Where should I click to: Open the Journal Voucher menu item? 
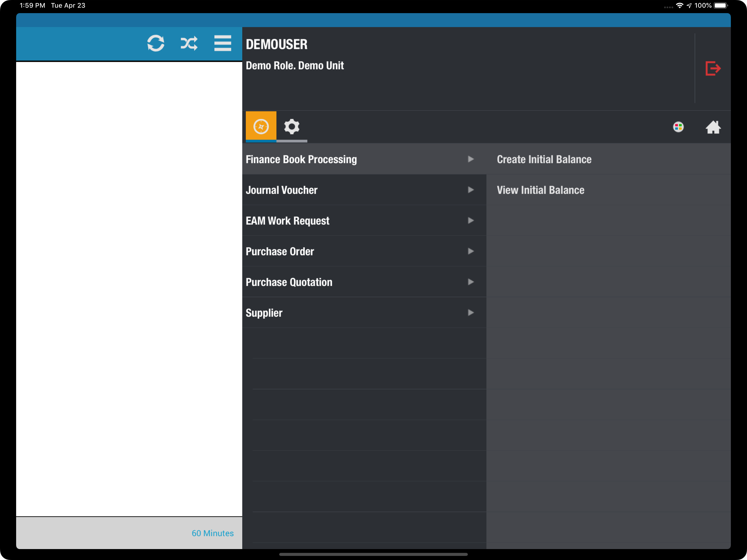coord(364,190)
